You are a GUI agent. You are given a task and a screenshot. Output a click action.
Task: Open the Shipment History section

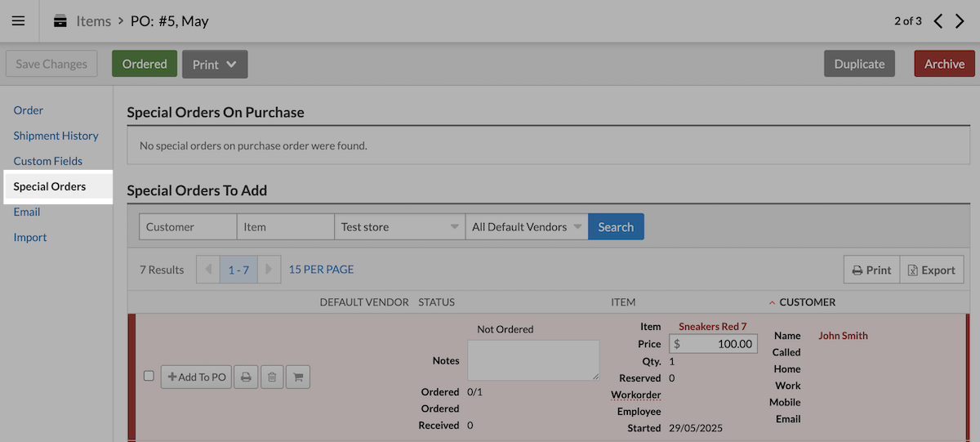56,136
